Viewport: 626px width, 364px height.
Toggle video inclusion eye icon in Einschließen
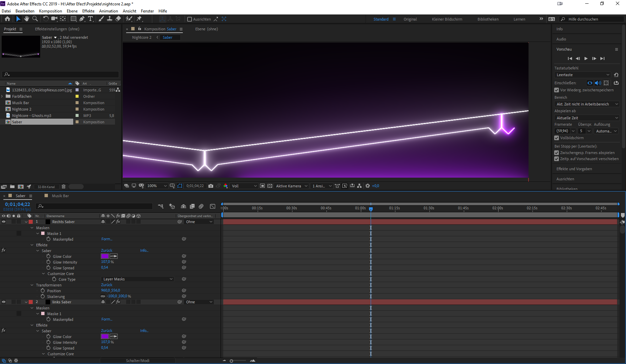point(590,83)
